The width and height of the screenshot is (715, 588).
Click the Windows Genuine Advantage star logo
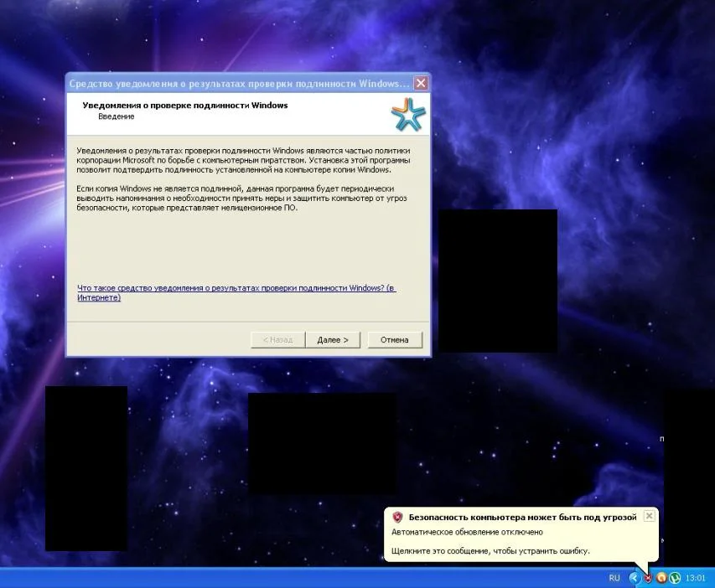tap(408, 115)
